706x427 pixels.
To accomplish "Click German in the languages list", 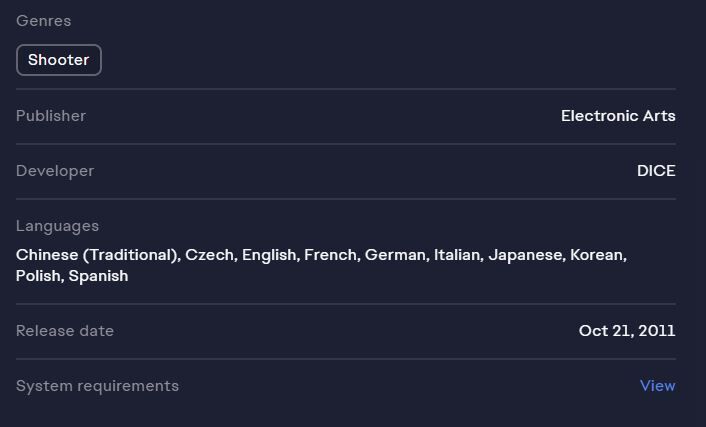I will click(x=394, y=255).
